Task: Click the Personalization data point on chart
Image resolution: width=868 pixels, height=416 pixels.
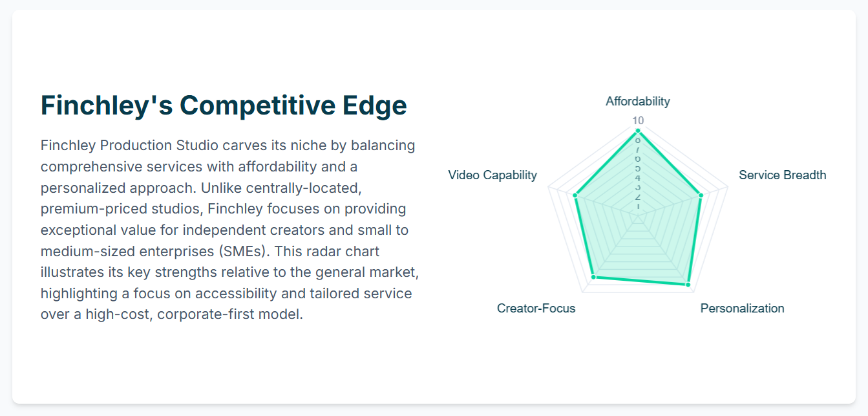Action: 688,284
